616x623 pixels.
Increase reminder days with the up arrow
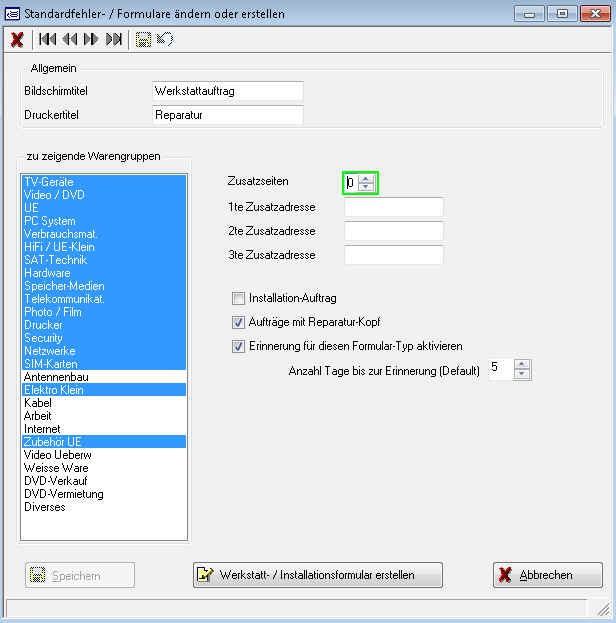pyautogui.click(x=522, y=365)
